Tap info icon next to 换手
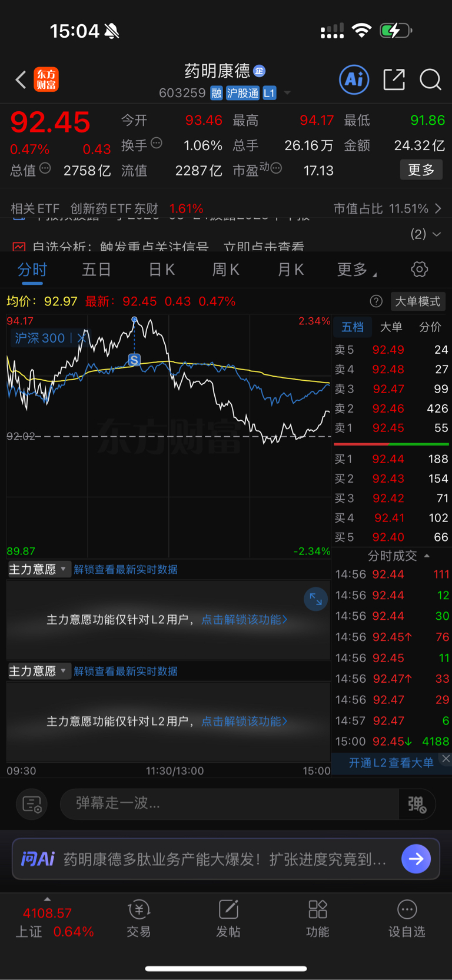This screenshot has height=980, width=452. [x=157, y=142]
